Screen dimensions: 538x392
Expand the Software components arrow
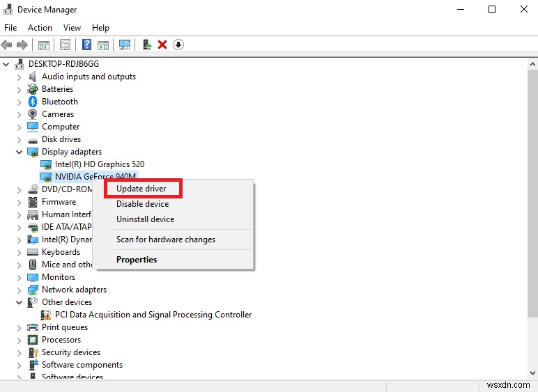point(20,366)
